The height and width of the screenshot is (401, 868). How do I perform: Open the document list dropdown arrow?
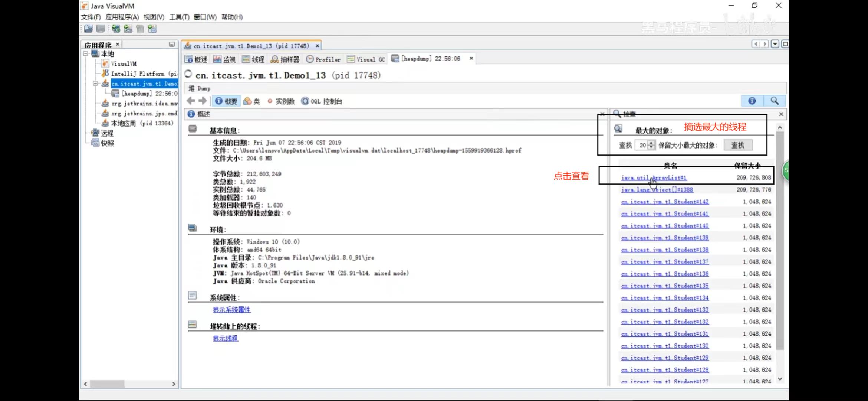point(775,44)
